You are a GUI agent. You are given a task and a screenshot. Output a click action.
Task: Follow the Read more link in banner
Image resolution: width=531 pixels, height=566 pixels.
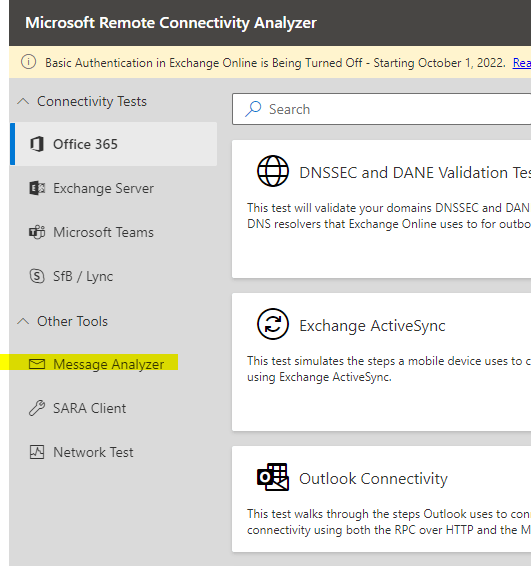[x=522, y=63]
